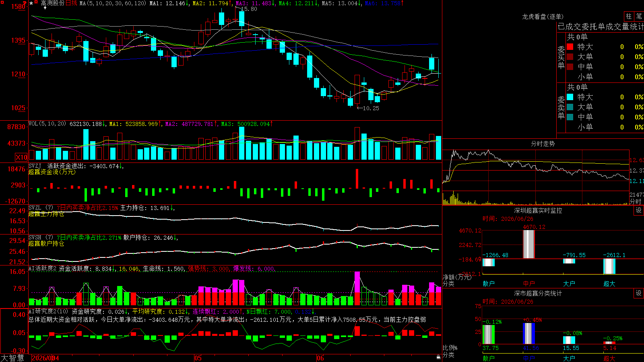The width and height of the screenshot is (644, 362).
Task: Open 设 settings for 深圳超赢实时监控 panel
Action: coord(639,210)
